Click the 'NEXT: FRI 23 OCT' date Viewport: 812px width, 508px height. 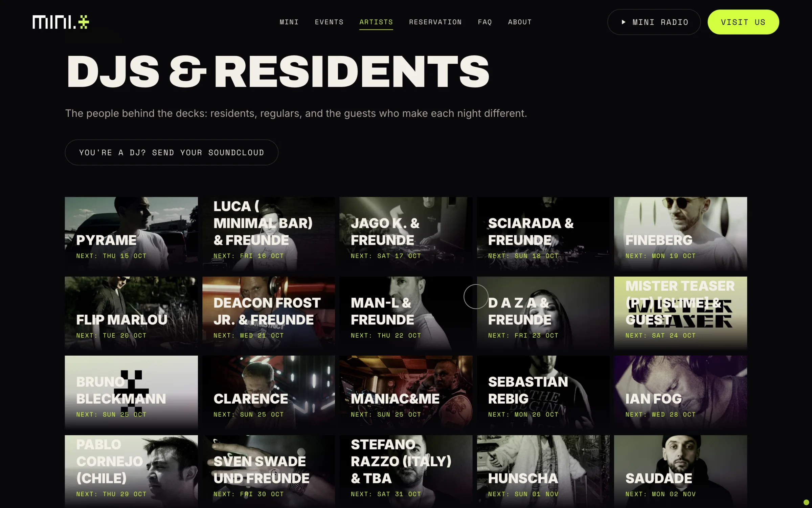click(x=523, y=336)
